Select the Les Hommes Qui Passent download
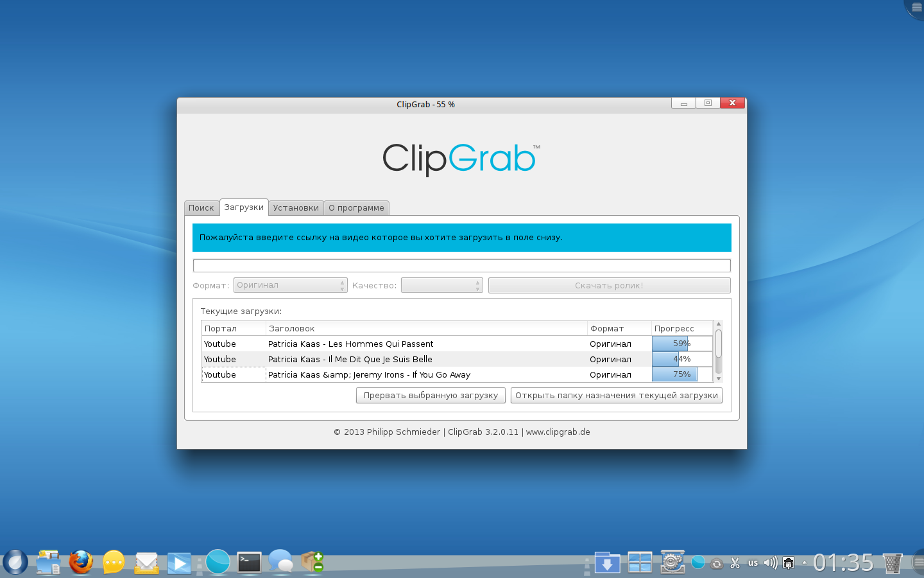This screenshot has width=924, height=578. (x=457, y=344)
